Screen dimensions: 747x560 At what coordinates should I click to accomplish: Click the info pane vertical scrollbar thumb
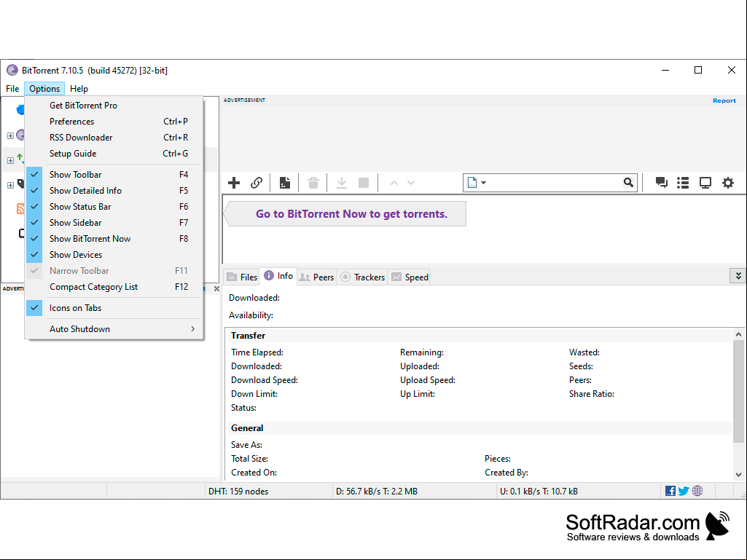[x=738, y=392]
